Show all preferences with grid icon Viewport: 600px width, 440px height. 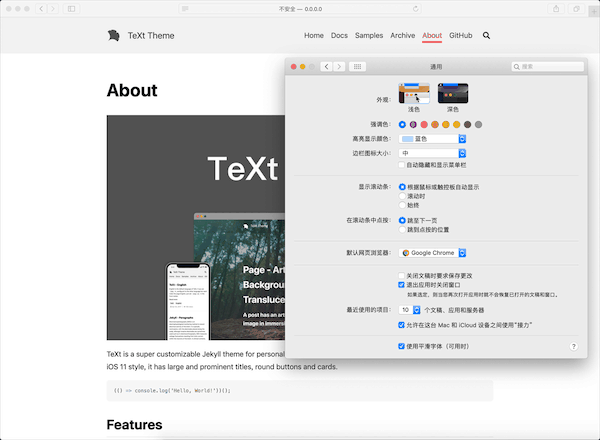[x=358, y=67]
